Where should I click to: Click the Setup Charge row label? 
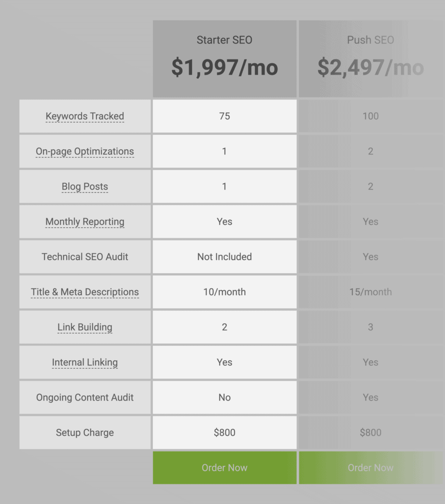(85, 433)
